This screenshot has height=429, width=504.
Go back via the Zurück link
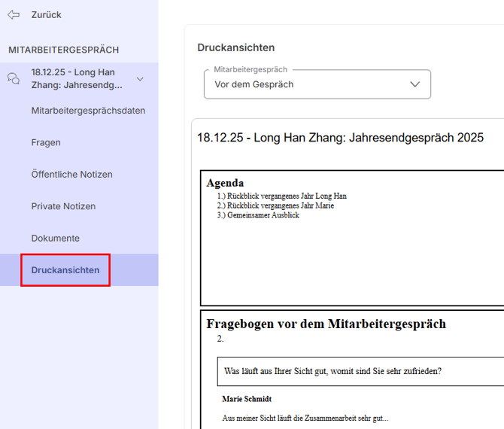click(x=46, y=14)
